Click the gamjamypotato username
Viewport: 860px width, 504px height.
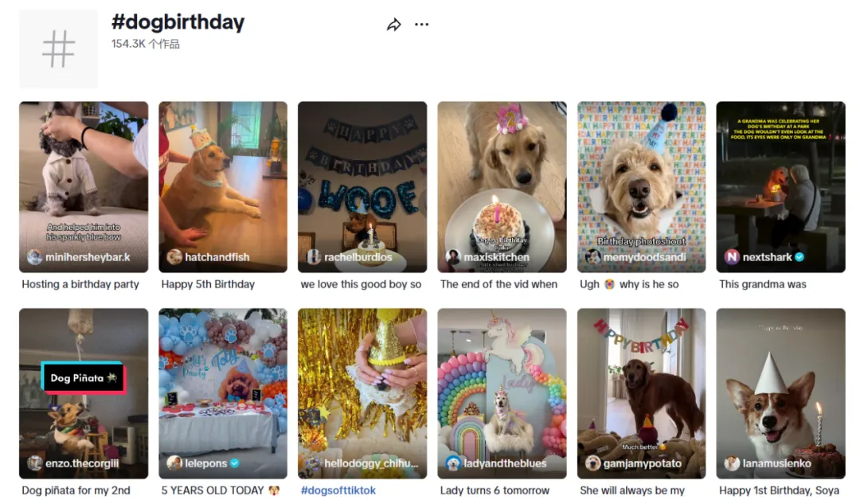[642, 463]
